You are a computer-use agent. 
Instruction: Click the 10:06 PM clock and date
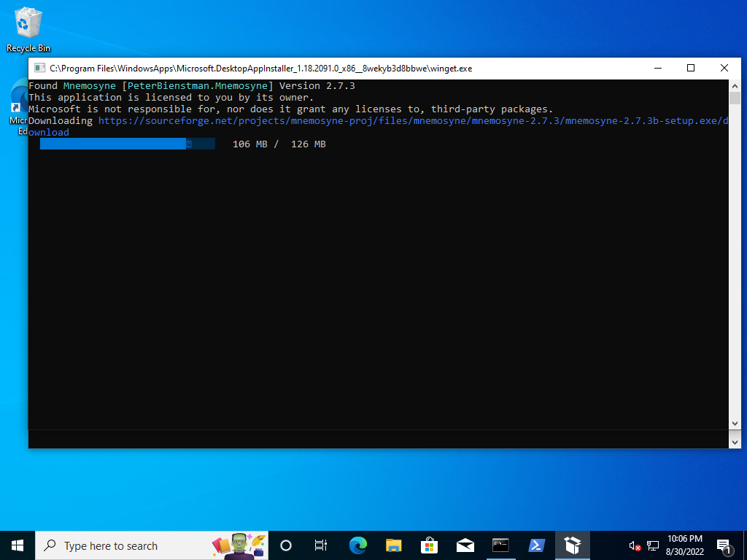click(x=684, y=545)
